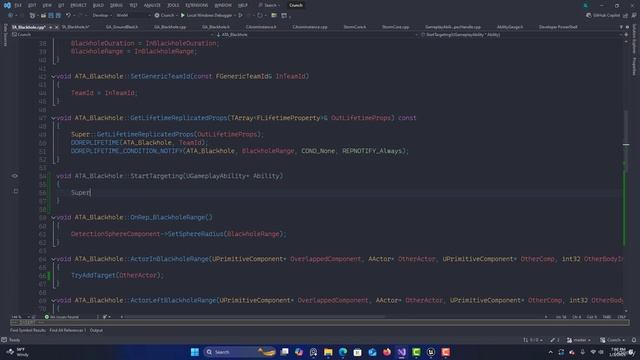Switch to the Developer PowerShell tab
Image resolution: width=640 pixels, height=360 pixels.
tap(558, 27)
